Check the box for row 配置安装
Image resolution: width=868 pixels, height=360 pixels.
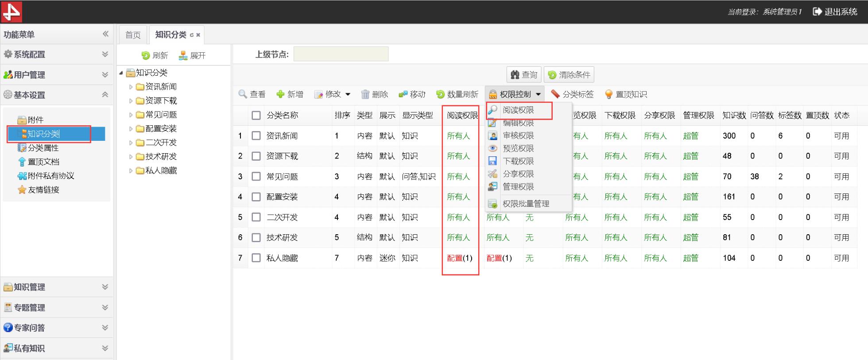tap(256, 197)
